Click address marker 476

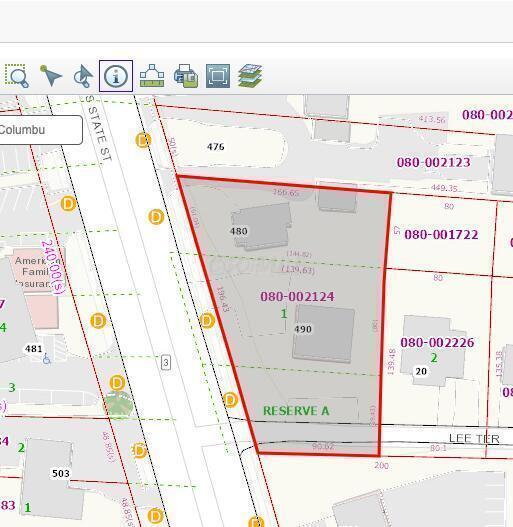[215, 147]
